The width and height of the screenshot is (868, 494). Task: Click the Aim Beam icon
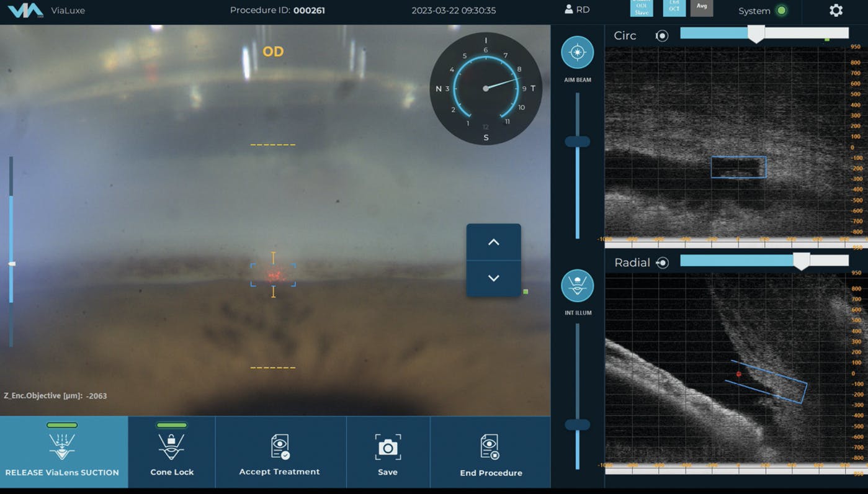pyautogui.click(x=577, y=53)
